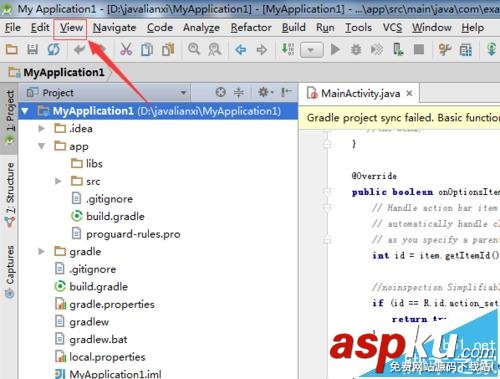Navigate forward with the right arrow icon
500x379 pixels.
click(x=262, y=50)
